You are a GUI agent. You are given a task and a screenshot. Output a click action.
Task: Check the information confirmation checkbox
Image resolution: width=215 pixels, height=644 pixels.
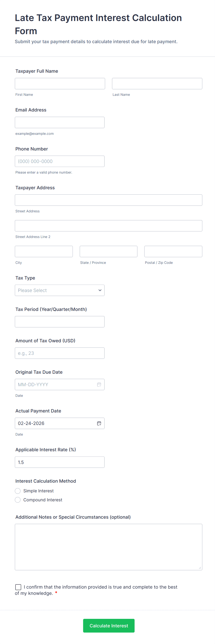coord(18,587)
